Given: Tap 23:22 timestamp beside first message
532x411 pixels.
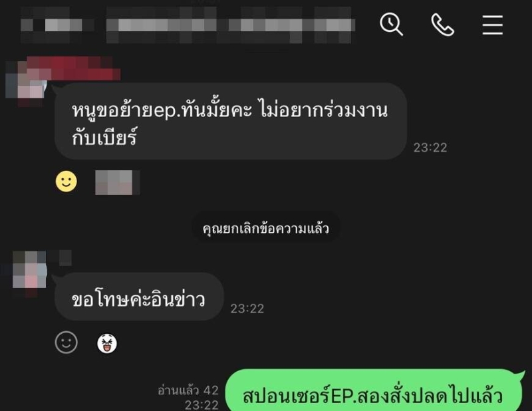Looking at the screenshot, I should pos(430,148).
